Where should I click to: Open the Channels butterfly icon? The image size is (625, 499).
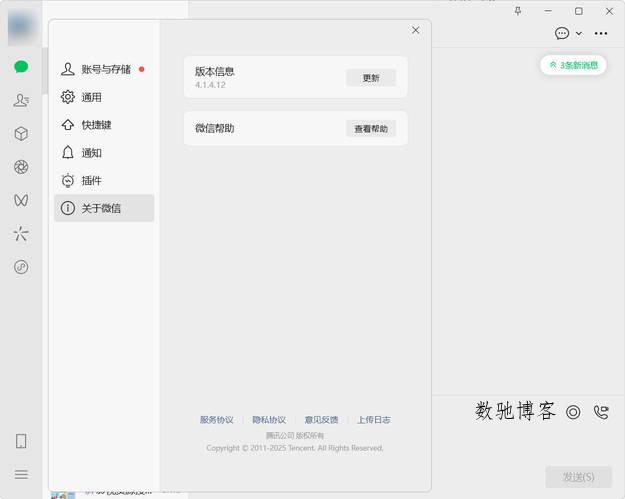point(21,200)
